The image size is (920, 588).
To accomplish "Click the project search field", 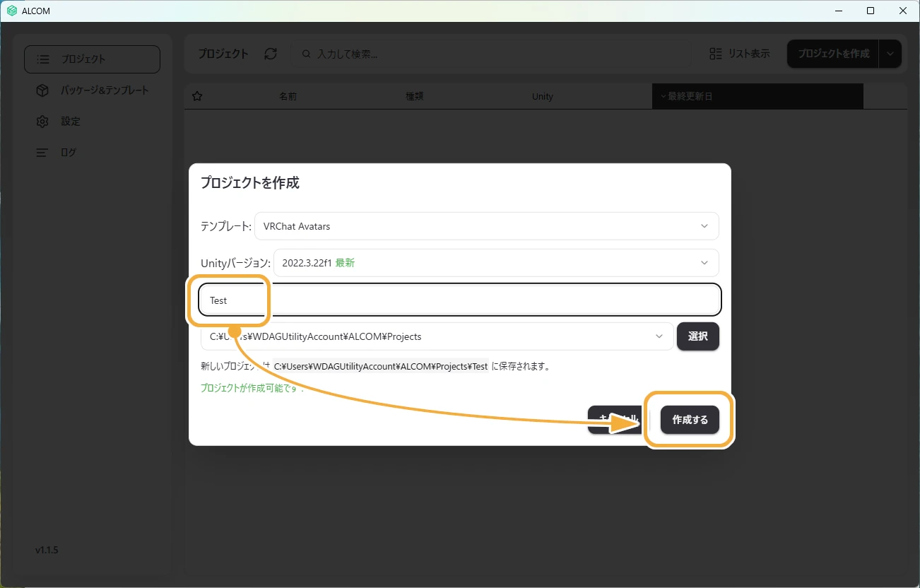I will point(492,54).
